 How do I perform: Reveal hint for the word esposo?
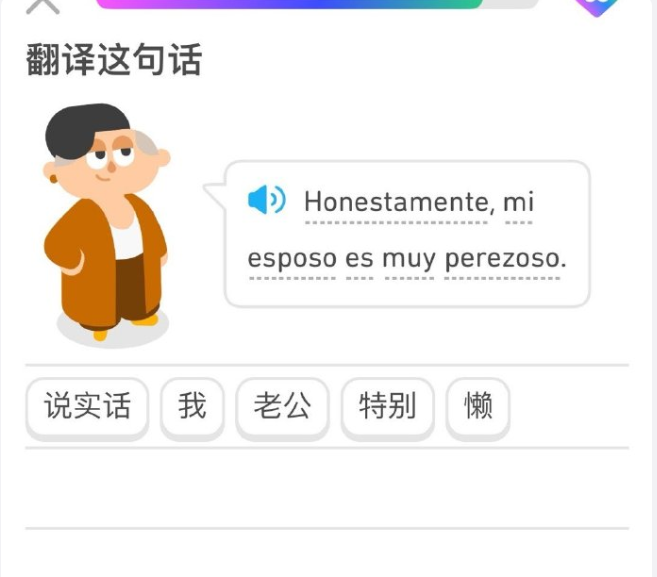tap(292, 259)
